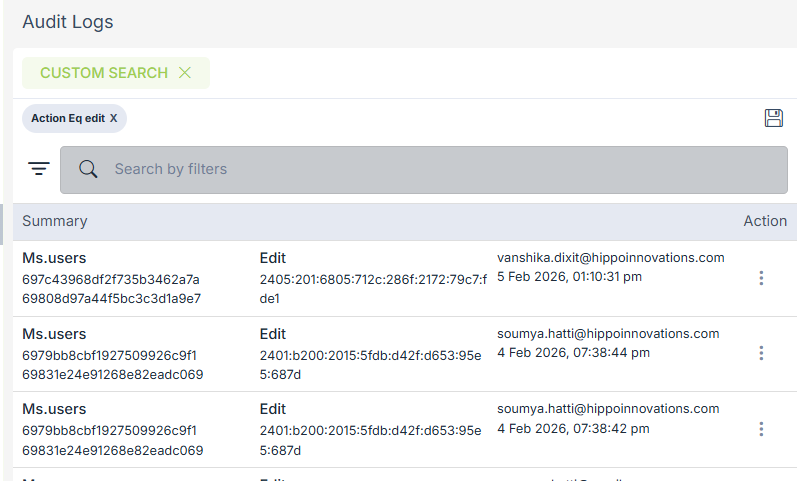Screen dimensions: 797x481
Task: Click the Summary column header
Action: 55,221
